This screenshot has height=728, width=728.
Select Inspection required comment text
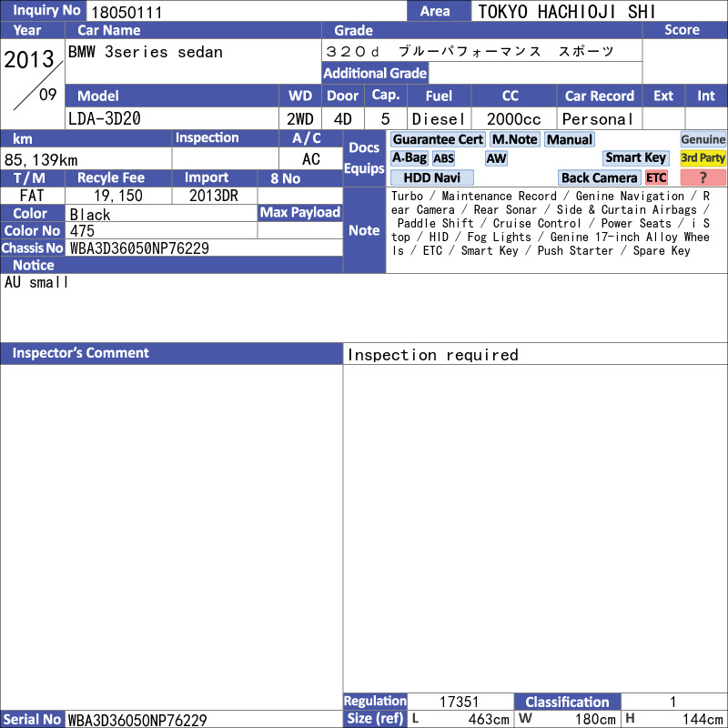tap(433, 355)
